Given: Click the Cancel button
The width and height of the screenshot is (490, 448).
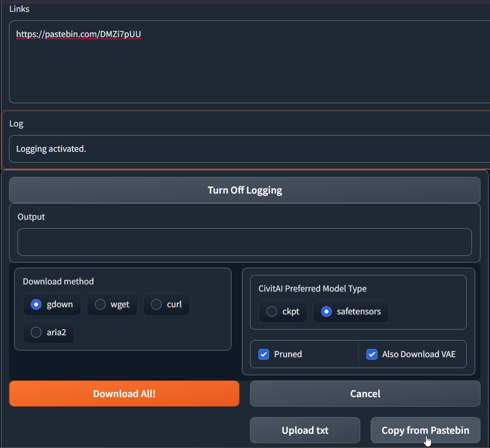Looking at the screenshot, I should click(x=365, y=394).
